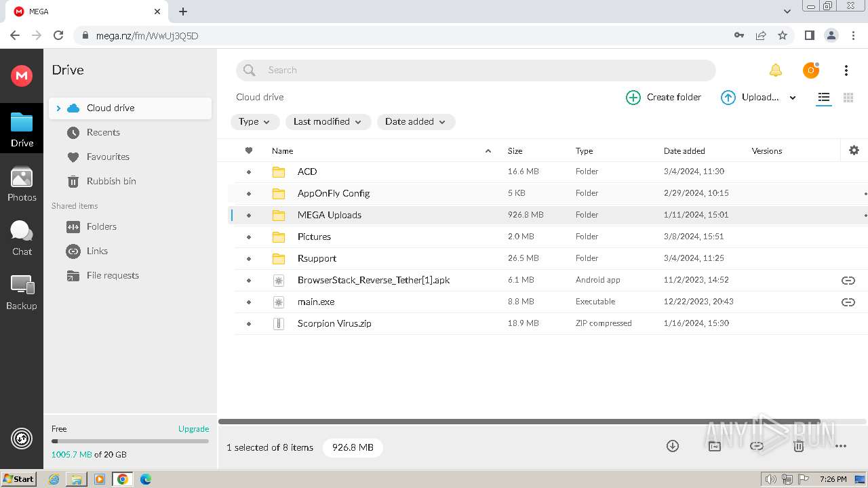Open the three-dot main menu in header
Image resolution: width=868 pixels, height=488 pixels.
pyautogui.click(x=846, y=70)
